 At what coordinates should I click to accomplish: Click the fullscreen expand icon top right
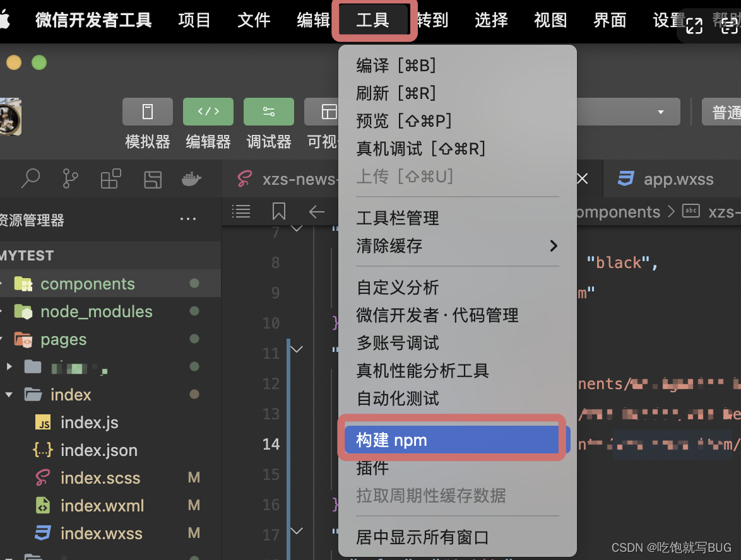694,26
